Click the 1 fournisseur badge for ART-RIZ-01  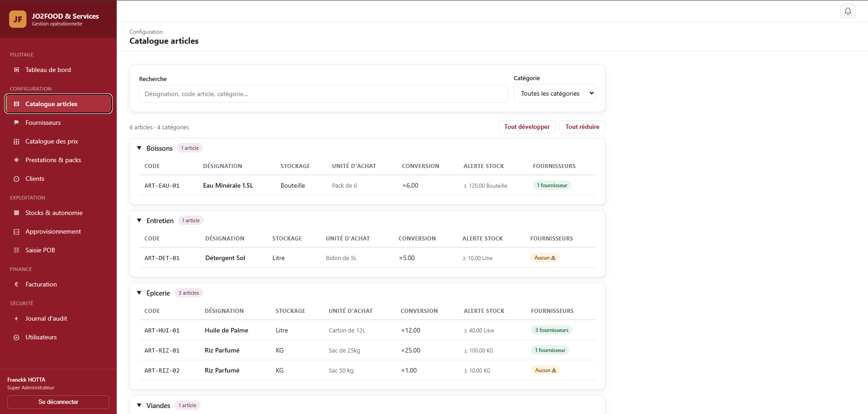tap(550, 350)
